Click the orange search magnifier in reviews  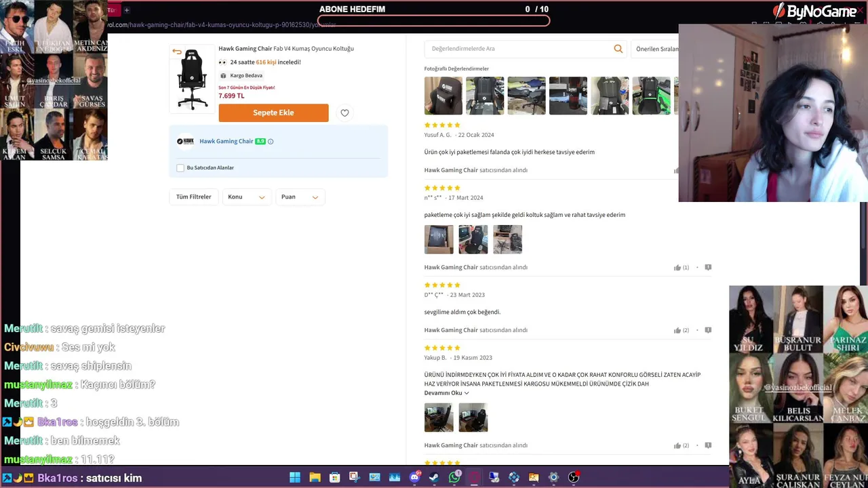pyautogui.click(x=618, y=49)
